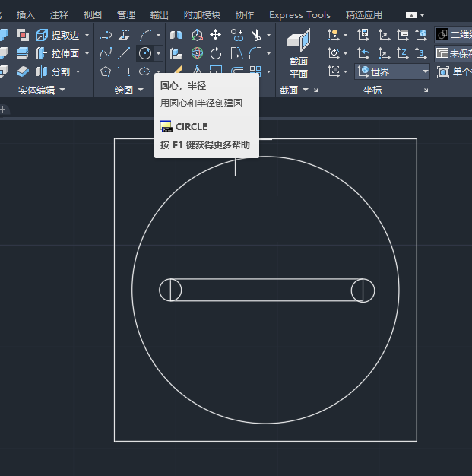Click the 3D polyline icon beside Polyline
Image resolution: width=472 pixels, height=476 pixels.
pyautogui.click(x=124, y=36)
